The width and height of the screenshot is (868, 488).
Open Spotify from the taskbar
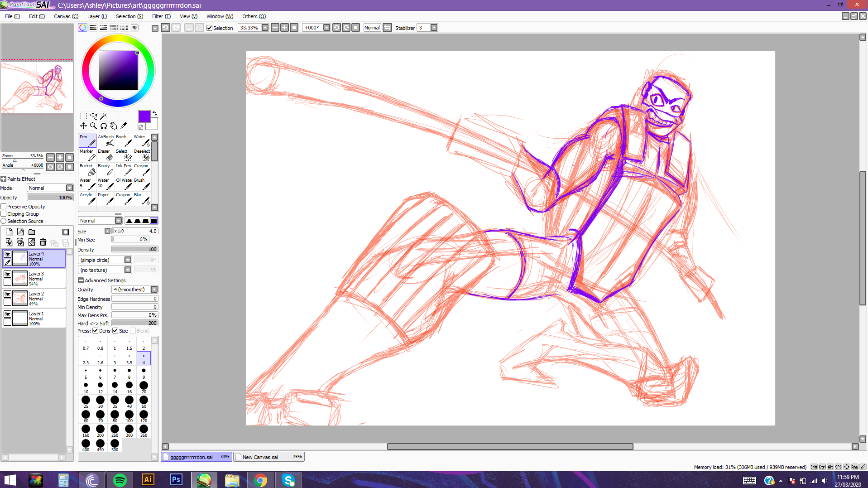(120, 480)
